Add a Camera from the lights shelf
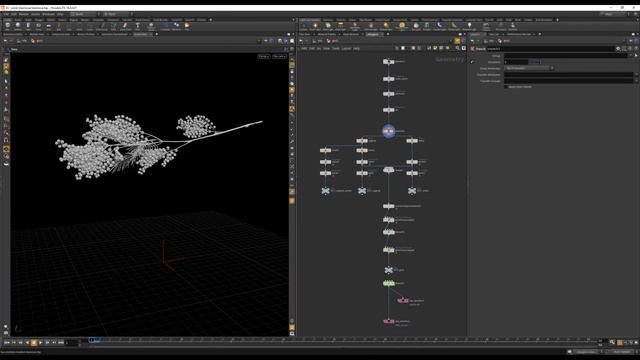This screenshot has height=360, width=640. coord(303,26)
